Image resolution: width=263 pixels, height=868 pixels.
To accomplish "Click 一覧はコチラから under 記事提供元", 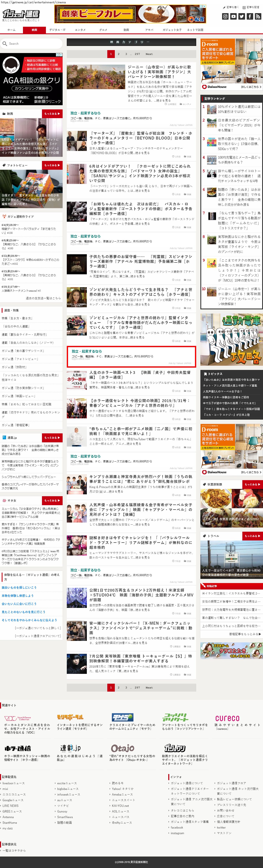I will click(14, 850).
